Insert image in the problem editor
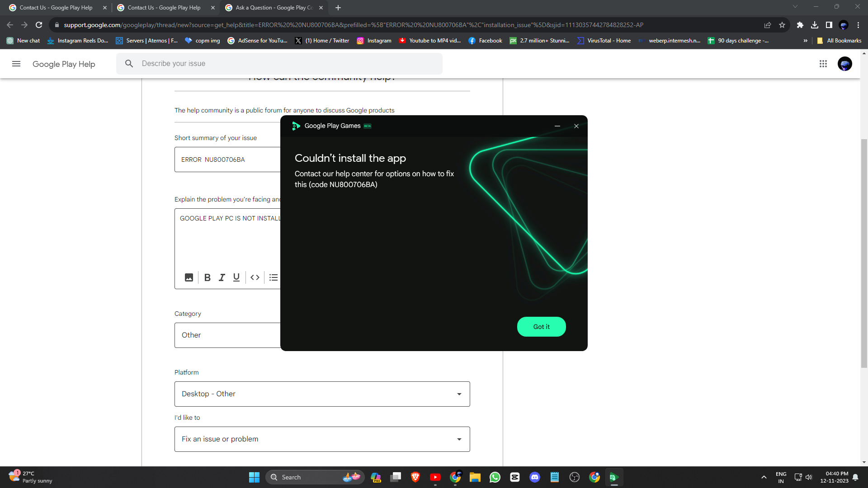The image size is (868, 488). (x=189, y=277)
